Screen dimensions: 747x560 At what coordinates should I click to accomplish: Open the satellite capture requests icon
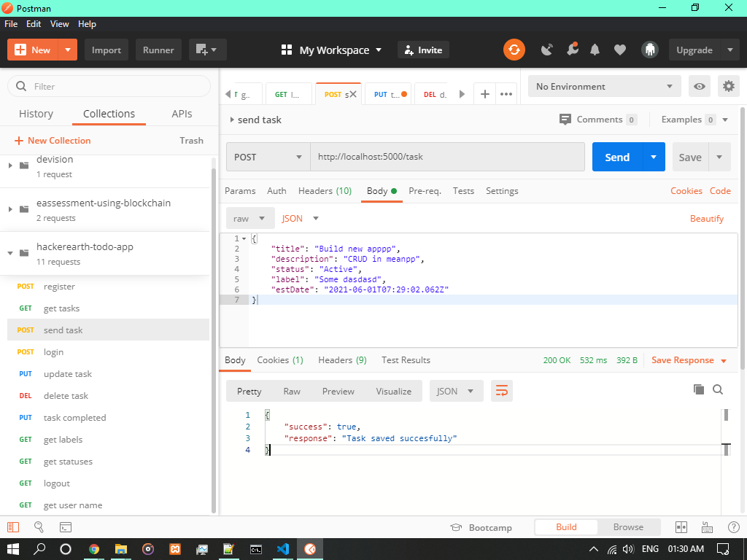click(547, 50)
